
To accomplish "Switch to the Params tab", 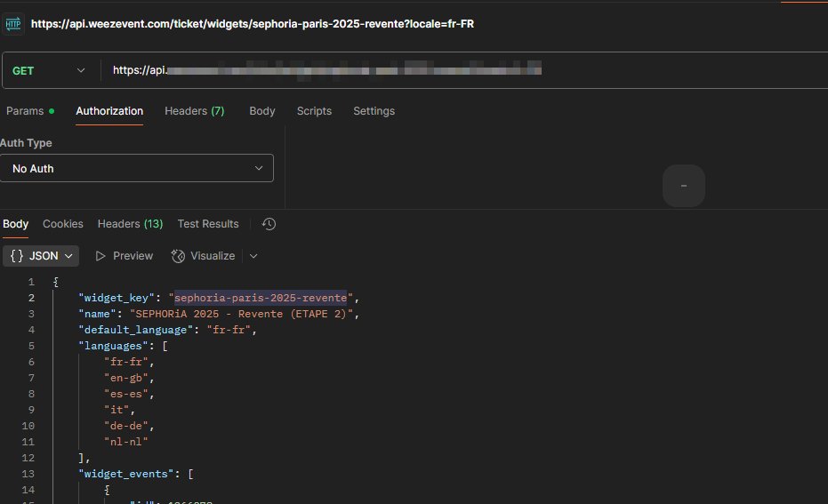I will coord(30,111).
